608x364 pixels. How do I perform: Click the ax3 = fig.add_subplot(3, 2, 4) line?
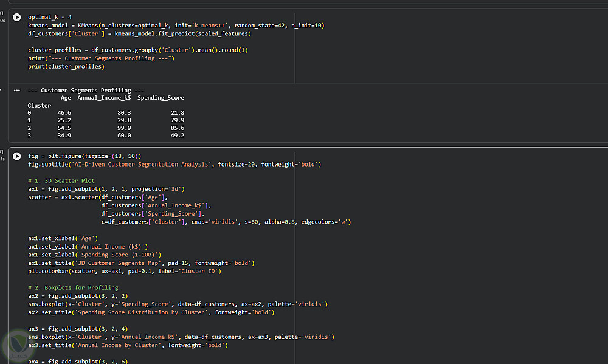78,329
